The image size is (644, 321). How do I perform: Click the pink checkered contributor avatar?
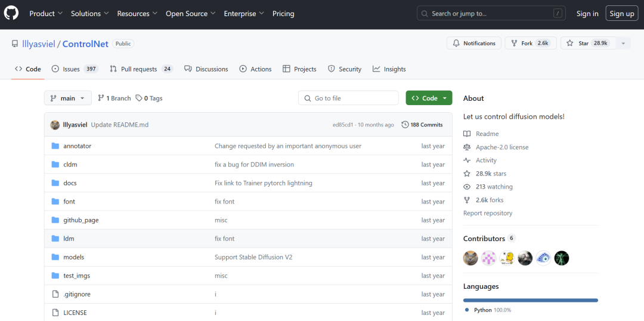(489, 258)
